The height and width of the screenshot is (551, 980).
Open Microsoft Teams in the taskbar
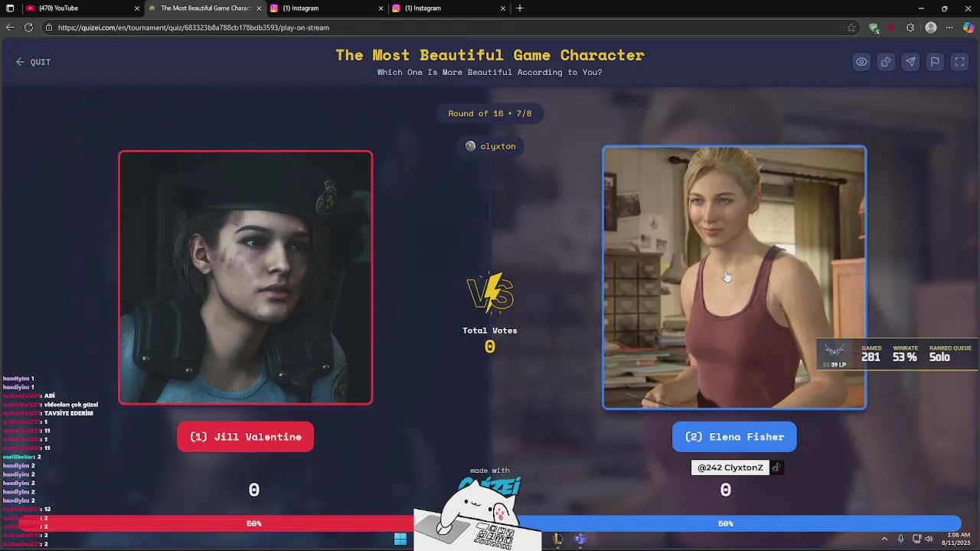pos(580,539)
